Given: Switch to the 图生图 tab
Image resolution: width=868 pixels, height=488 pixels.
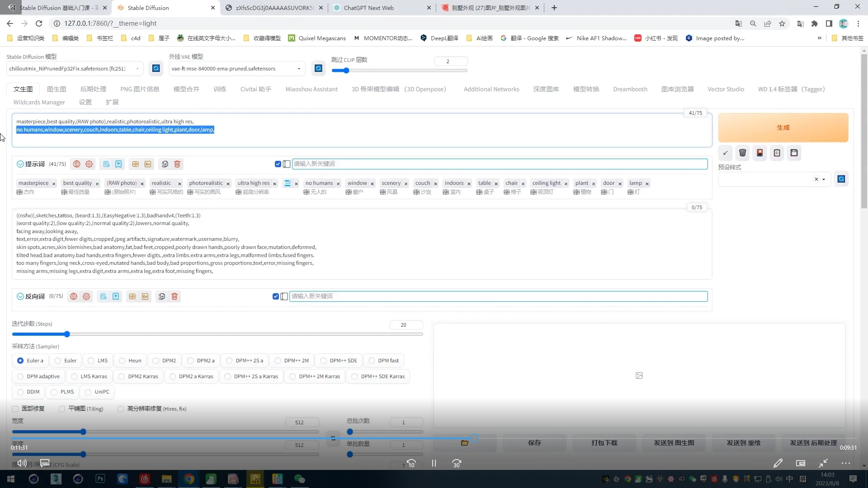Looking at the screenshot, I should pos(57,89).
